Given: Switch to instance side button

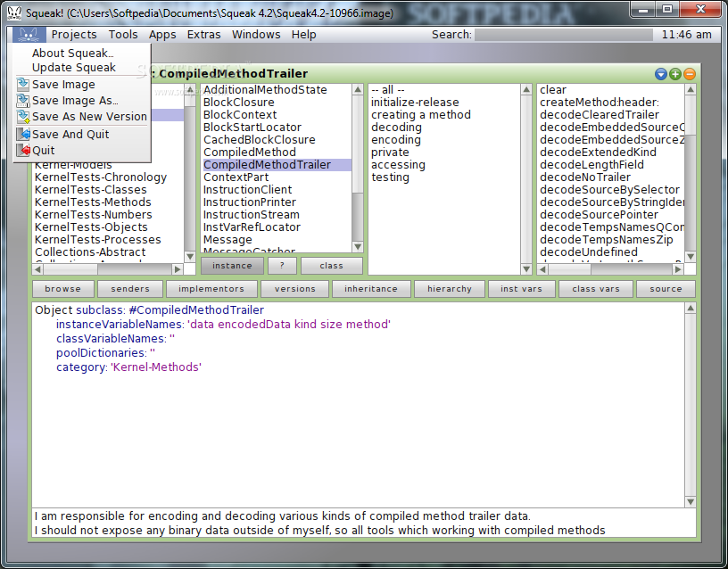Looking at the screenshot, I should coord(232,266).
